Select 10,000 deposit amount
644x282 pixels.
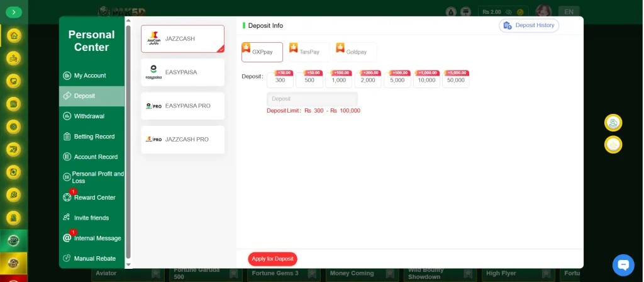click(x=427, y=80)
